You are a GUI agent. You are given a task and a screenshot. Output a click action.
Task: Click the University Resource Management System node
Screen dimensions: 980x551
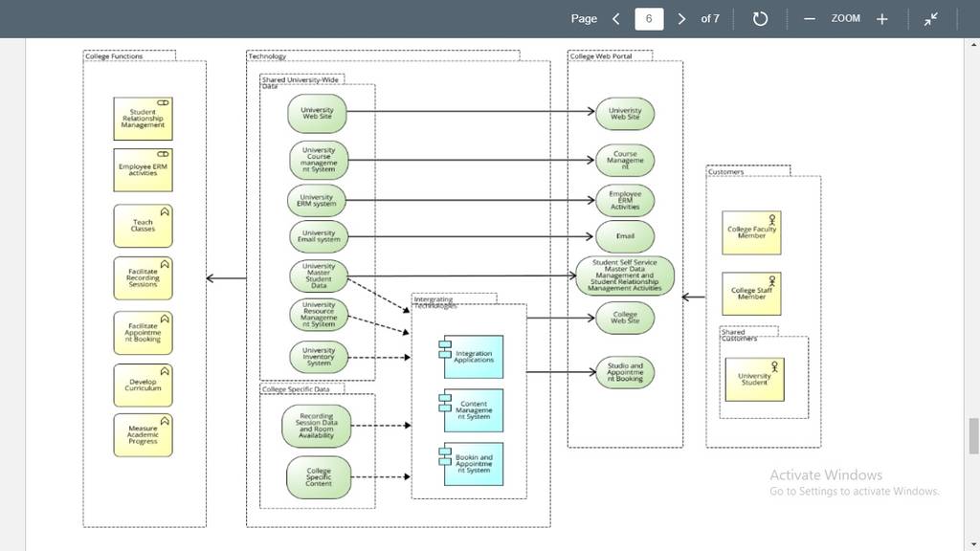pyautogui.click(x=319, y=314)
